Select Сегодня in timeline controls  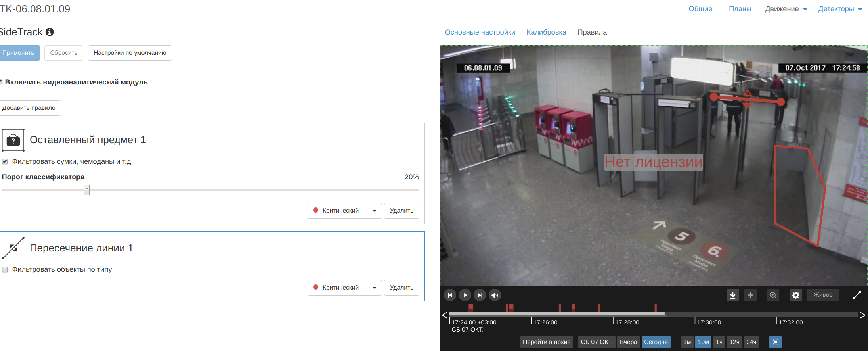pyautogui.click(x=656, y=342)
